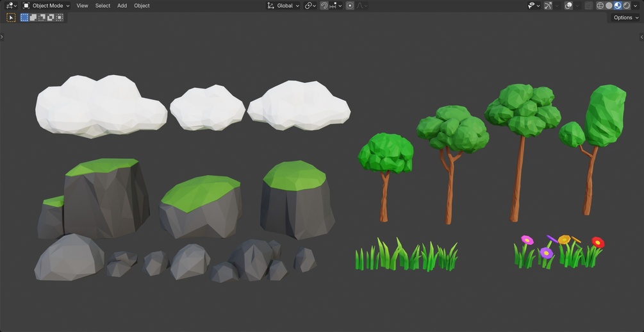
Task: Select the flowerless grass patch
Action: click(x=406, y=254)
